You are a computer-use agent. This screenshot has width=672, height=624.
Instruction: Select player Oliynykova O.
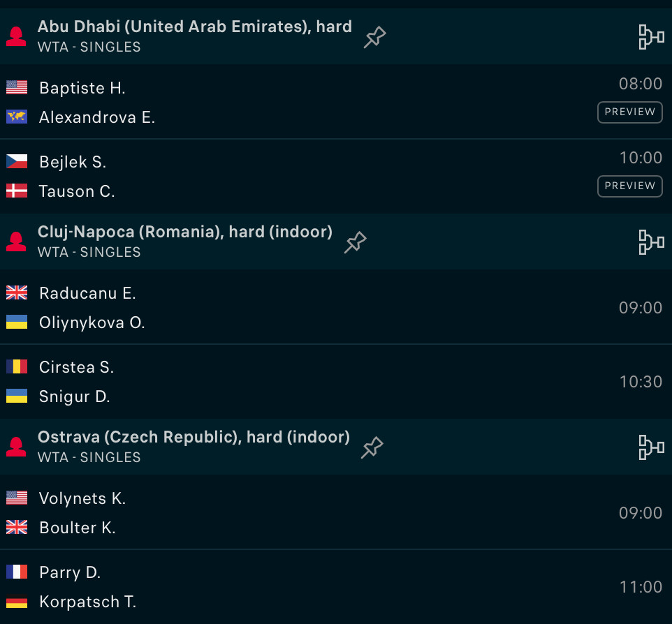[92, 322]
